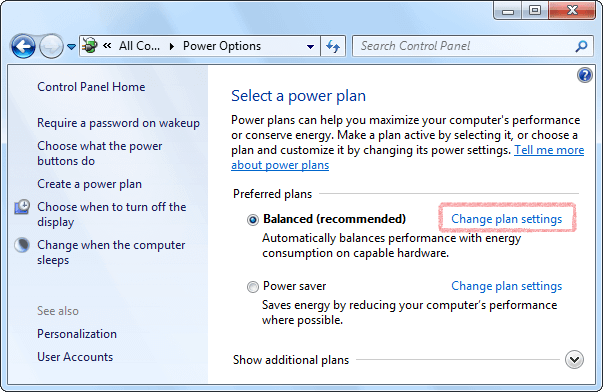Click the grayed Forward arrow button
This screenshot has height=392, width=603.
[51, 46]
